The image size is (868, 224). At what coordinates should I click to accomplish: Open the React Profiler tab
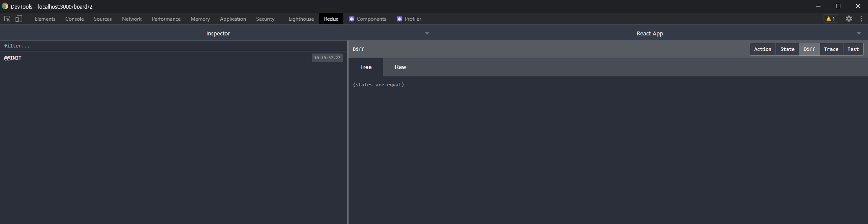point(409,19)
